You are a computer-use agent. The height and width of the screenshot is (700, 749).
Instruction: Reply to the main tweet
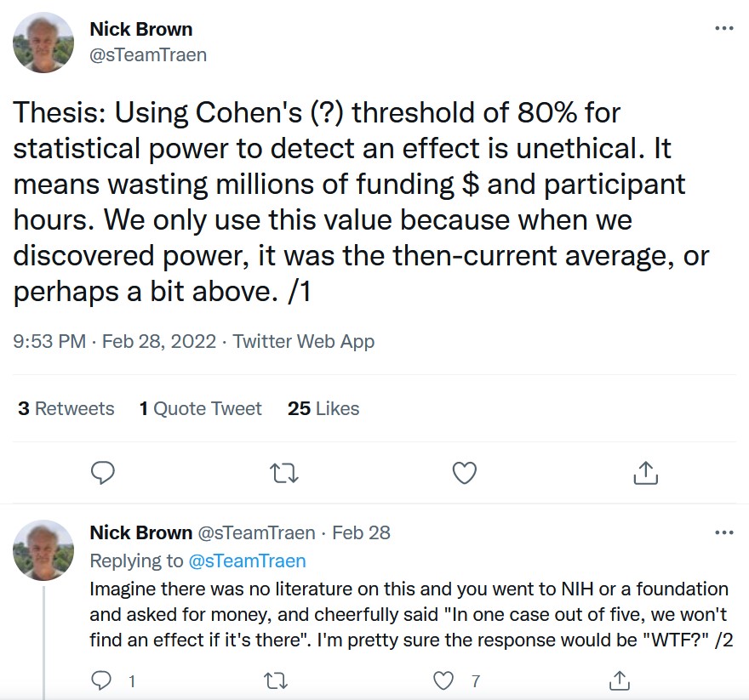tap(103, 473)
